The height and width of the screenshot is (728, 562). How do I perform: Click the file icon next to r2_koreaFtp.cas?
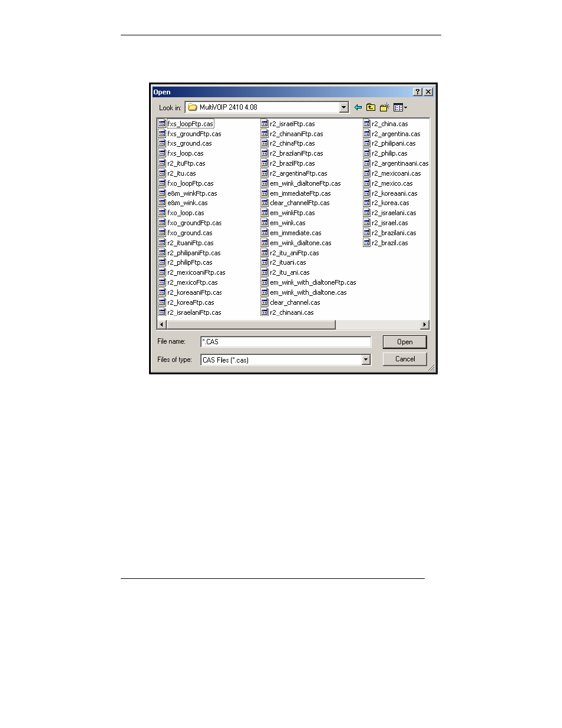[162, 302]
